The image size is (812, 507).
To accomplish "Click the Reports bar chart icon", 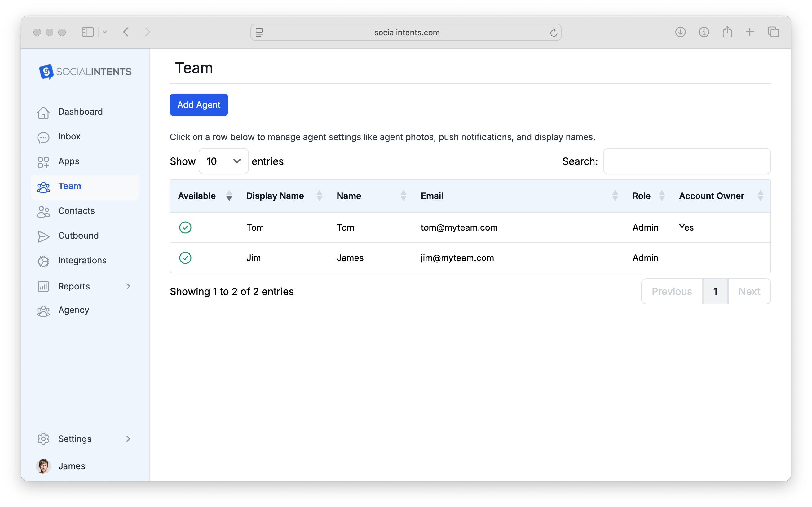I will [x=43, y=286].
